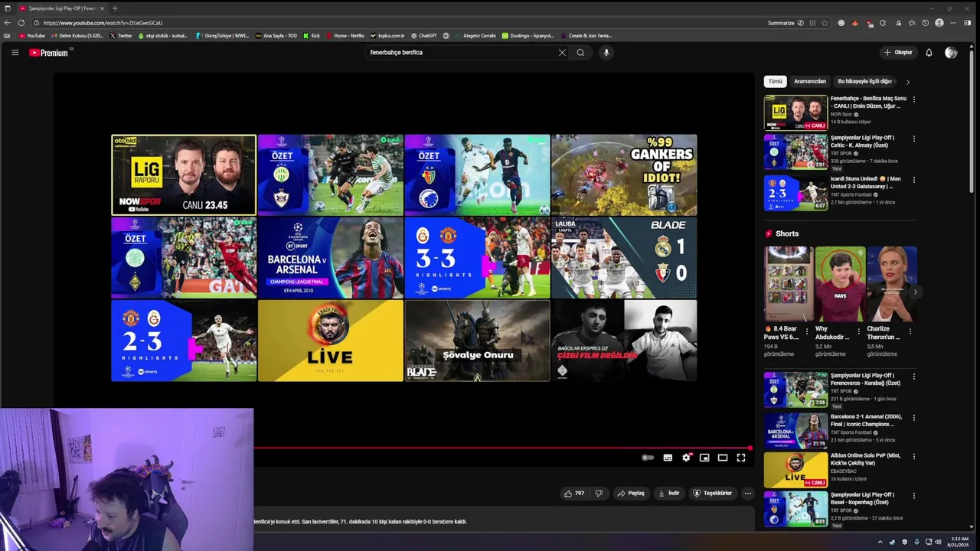Open options for Ferencvaros - Karabağ video

[x=913, y=377]
